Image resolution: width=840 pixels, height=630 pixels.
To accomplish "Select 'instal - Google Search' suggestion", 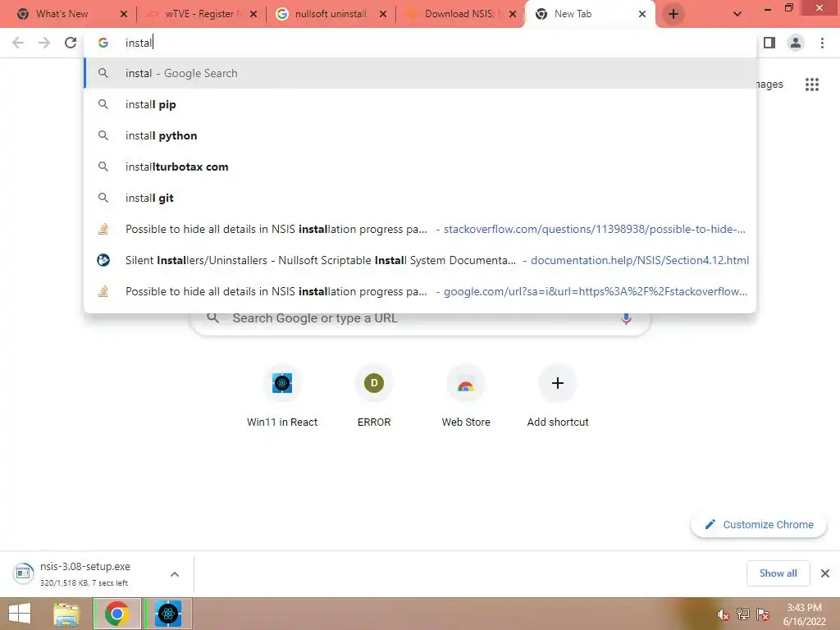I will point(420,73).
